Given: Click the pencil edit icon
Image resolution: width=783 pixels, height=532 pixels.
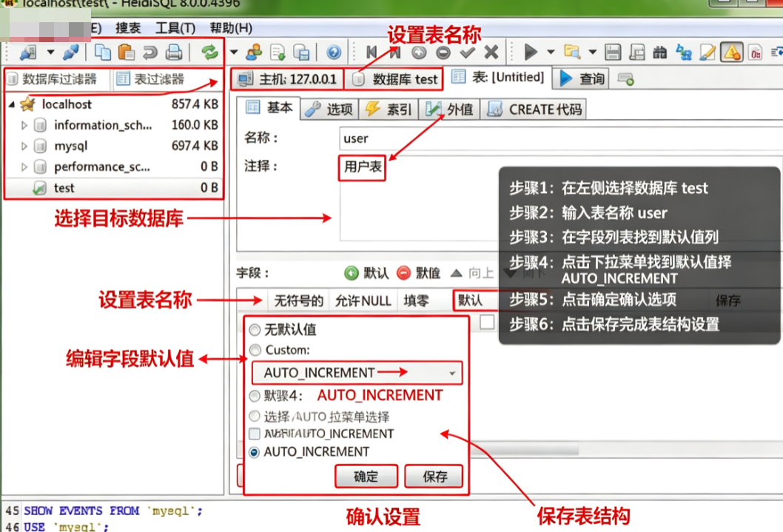Looking at the screenshot, I should click(708, 52).
